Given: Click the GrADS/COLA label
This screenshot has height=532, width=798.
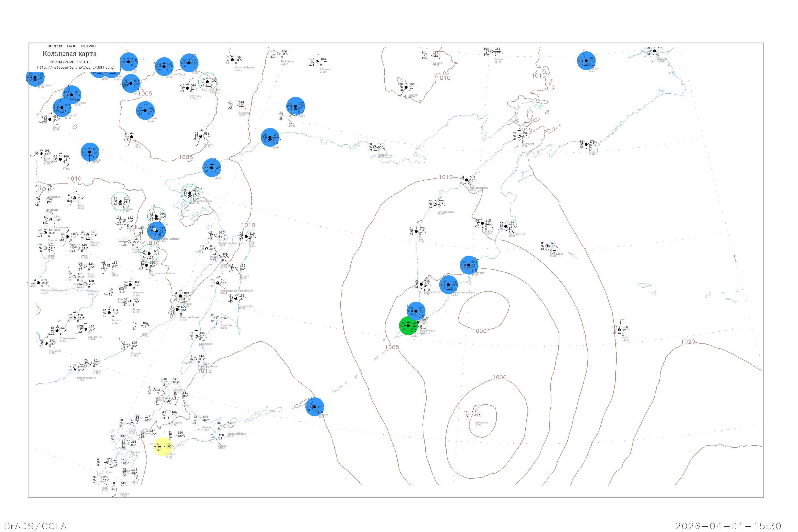Looking at the screenshot, I should point(35,526).
